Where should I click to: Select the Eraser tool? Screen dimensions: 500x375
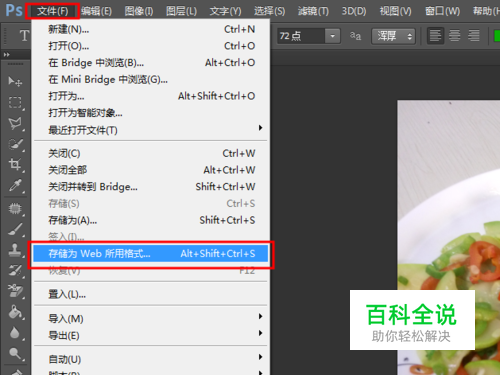pyautogui.click(x=15, y=291)
